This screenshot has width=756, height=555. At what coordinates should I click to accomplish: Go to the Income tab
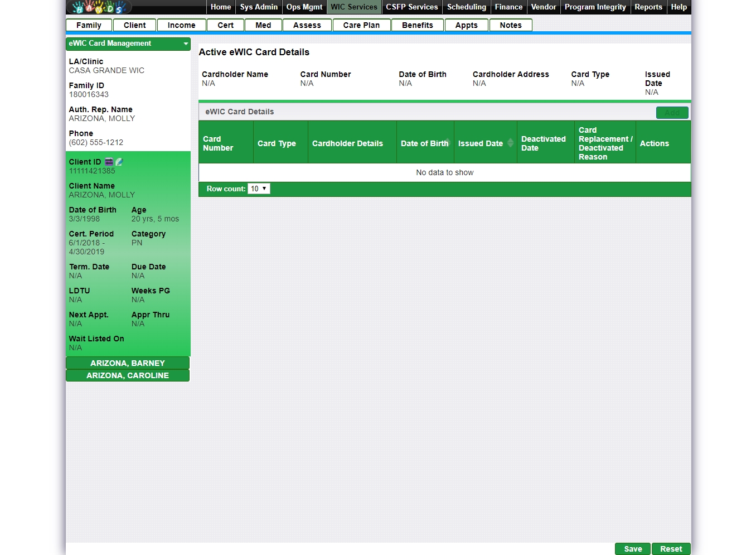coord(181,25)
